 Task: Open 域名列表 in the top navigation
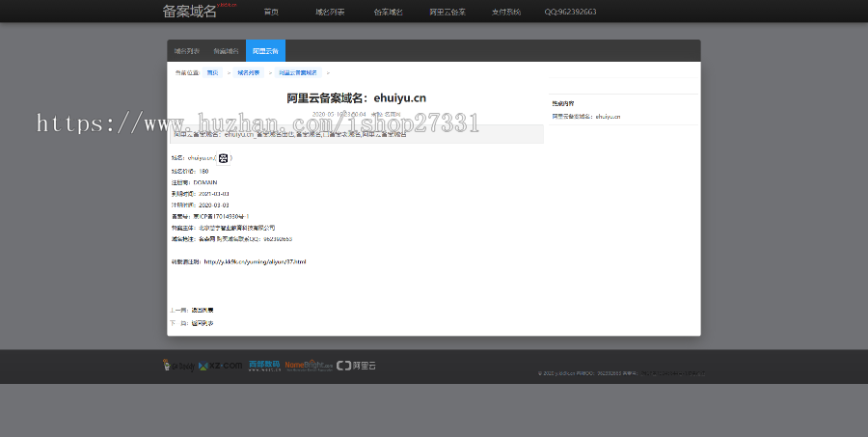(x=330, y=12)
